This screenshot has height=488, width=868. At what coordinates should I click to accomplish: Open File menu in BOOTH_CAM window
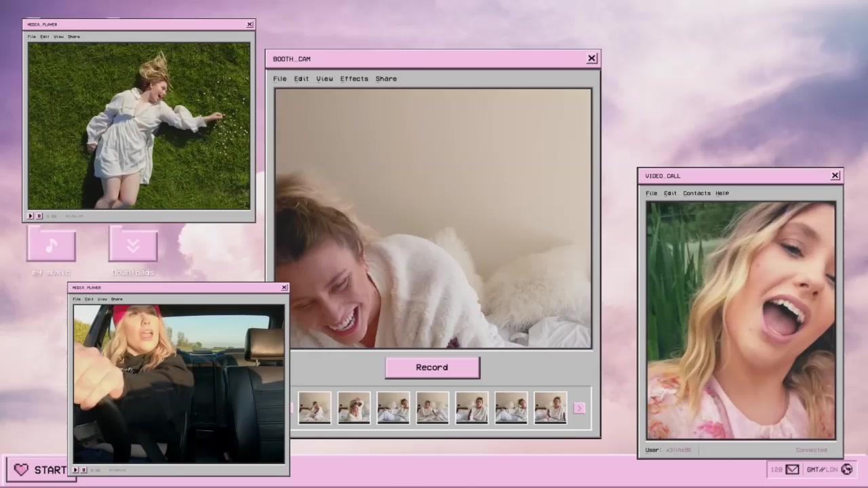pyautogui.click(x=279, y=79)
